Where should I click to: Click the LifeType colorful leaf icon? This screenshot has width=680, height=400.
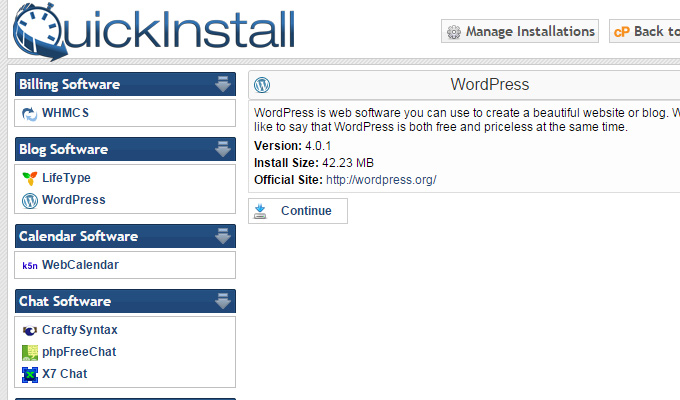(29, 178)
